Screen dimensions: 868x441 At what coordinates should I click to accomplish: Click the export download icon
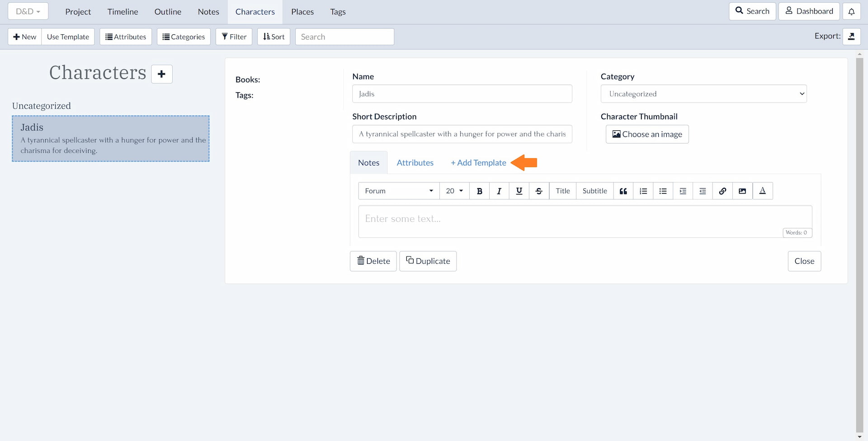pos(851,37)
